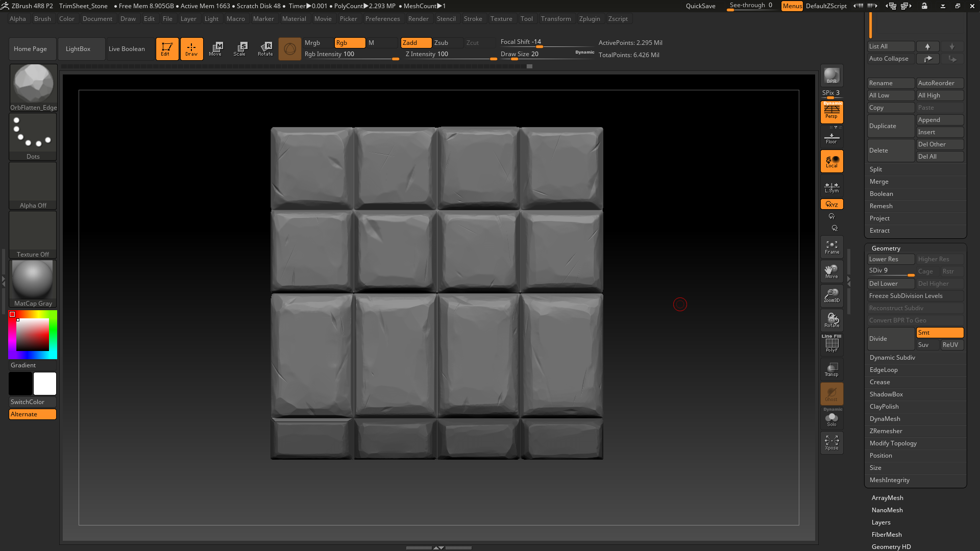This screenshot has width=980, height=551.
Task: Open the Preferences menu
Action: click(x=382, y=19)
